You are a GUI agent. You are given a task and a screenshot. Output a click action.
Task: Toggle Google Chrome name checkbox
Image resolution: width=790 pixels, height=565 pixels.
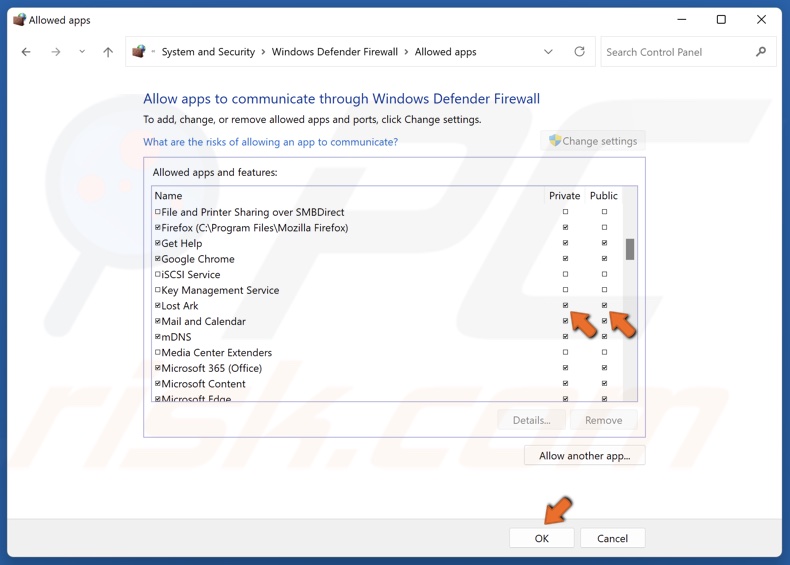[158, 259]
